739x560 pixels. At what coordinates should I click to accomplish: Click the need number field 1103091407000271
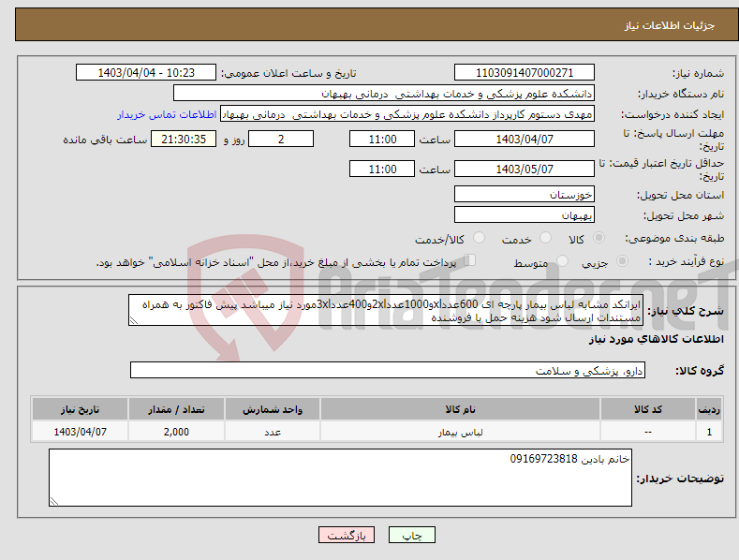click(x=525, y=73)
